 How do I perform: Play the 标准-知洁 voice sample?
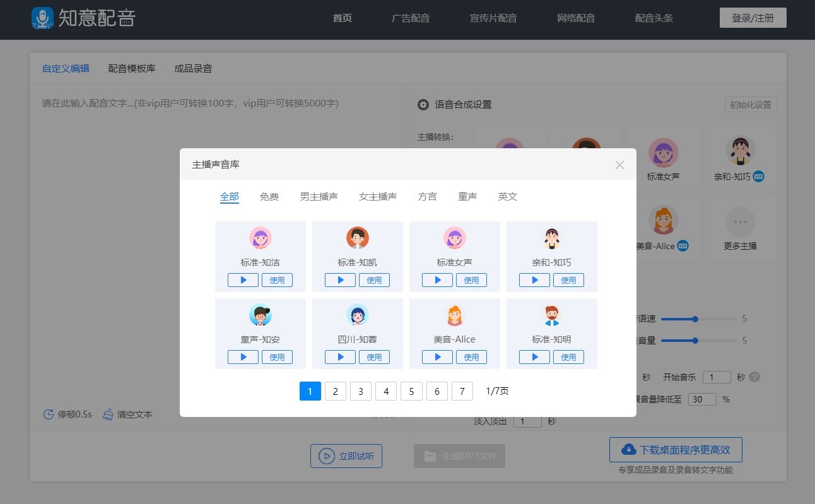point(243,279)
